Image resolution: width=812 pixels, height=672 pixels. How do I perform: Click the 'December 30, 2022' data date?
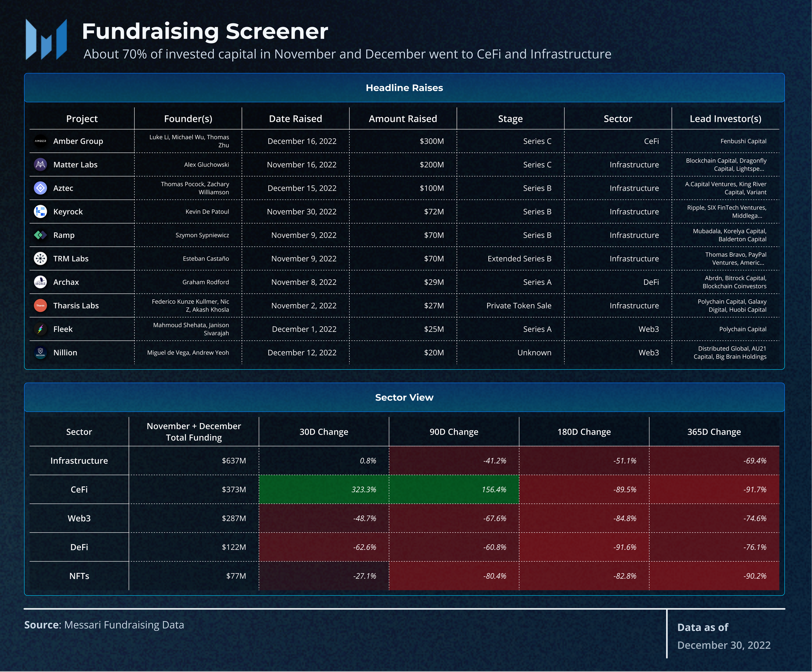(x=724, y=645)
